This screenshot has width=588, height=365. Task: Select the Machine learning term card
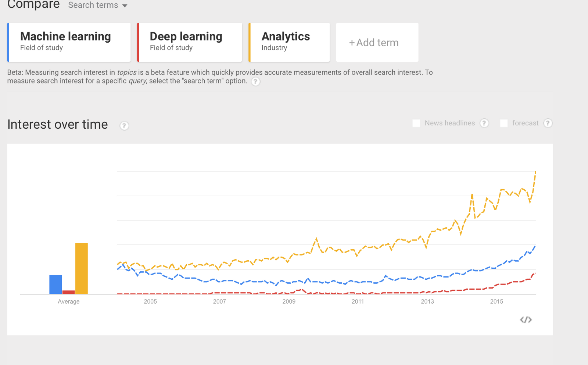coord(69,42)
